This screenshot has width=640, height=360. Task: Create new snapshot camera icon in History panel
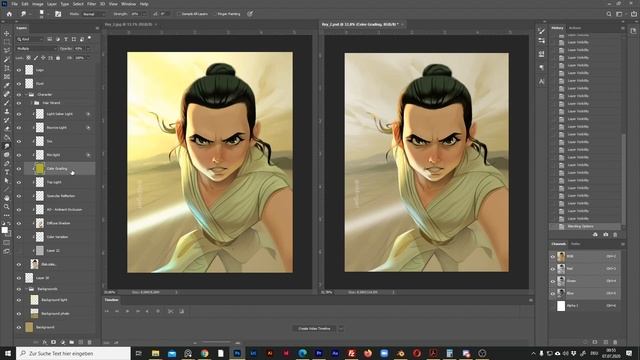605,235
